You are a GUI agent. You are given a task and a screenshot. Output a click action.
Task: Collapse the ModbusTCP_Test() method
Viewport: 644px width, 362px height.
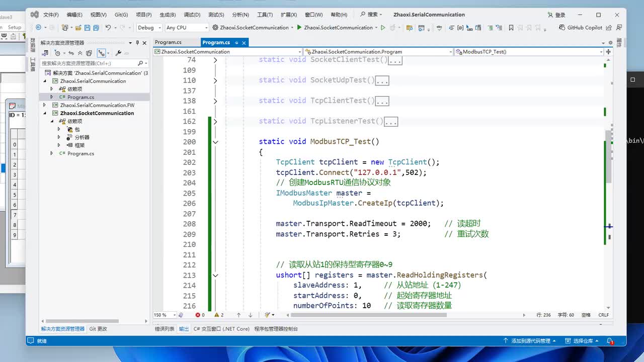[215, 142]
